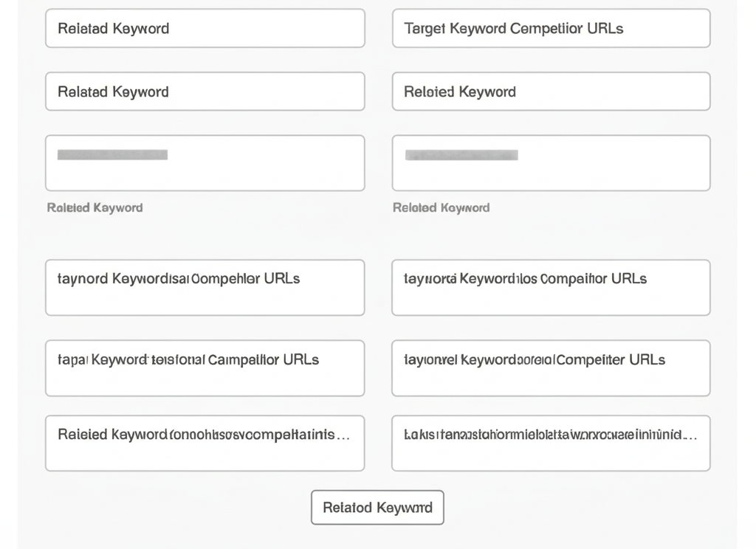The height and width of the screenshot is (549, 756).
Task: Focus the 'taynorta Keywordilos' Competitor URLs field
Action: [551, 287]
